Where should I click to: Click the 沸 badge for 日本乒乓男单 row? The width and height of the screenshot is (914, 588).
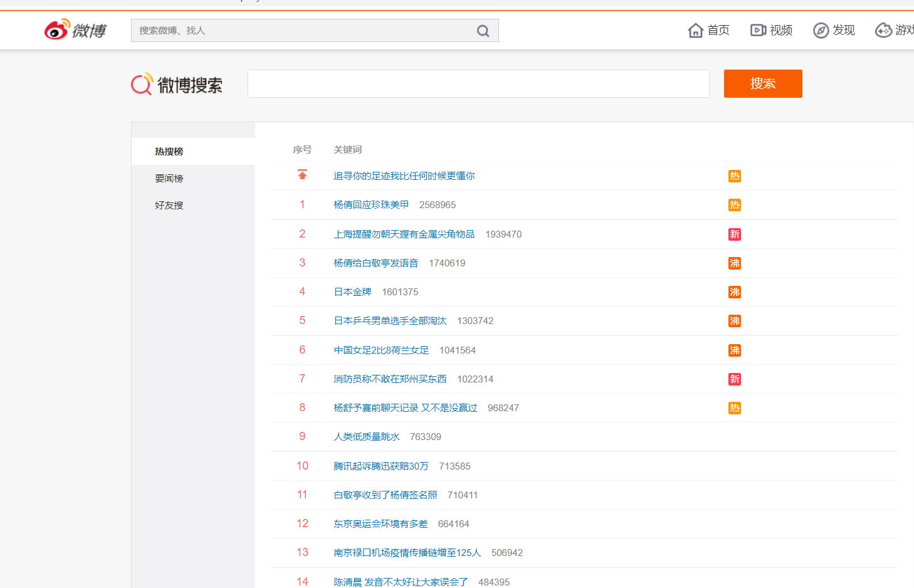(x=735, y=321)
